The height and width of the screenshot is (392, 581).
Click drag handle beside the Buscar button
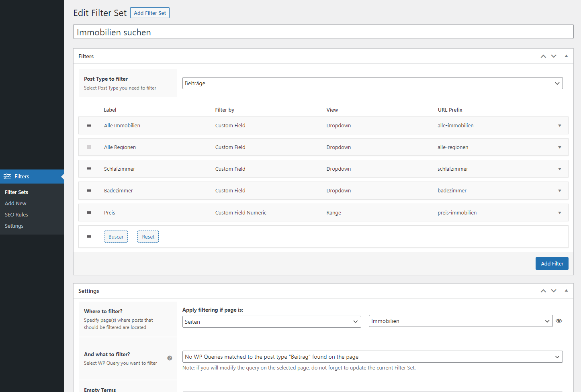pos(89,237)
